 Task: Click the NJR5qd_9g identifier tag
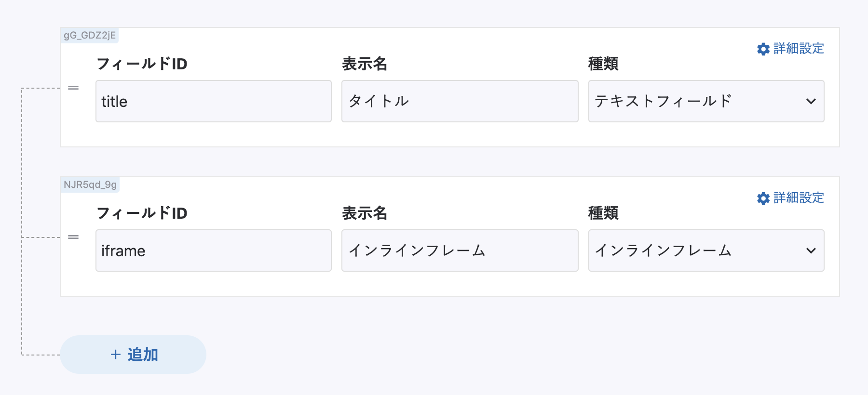[90, 184]
